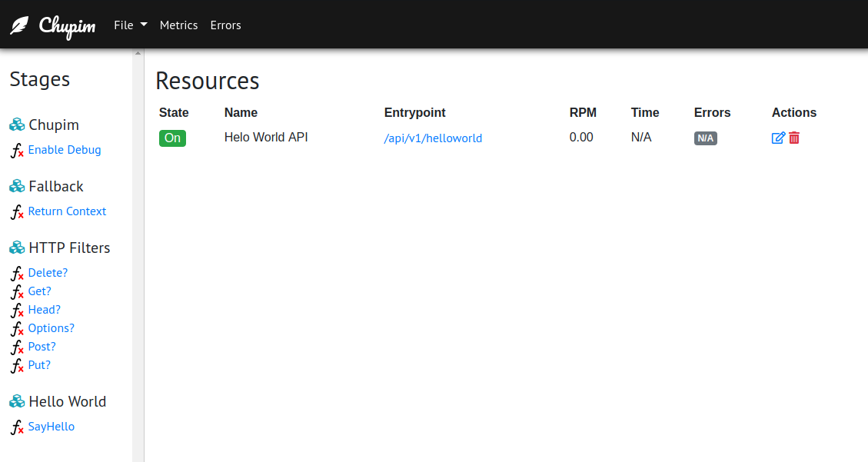Open the Get? HTTP filter
The height and width of the screenshot is (462, 868).
(40, 291)
